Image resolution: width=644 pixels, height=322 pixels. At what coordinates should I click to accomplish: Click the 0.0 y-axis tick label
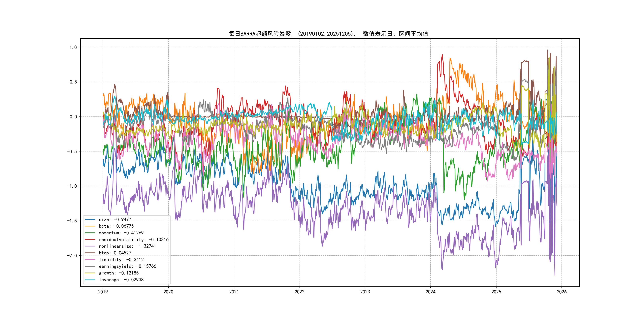73,117
